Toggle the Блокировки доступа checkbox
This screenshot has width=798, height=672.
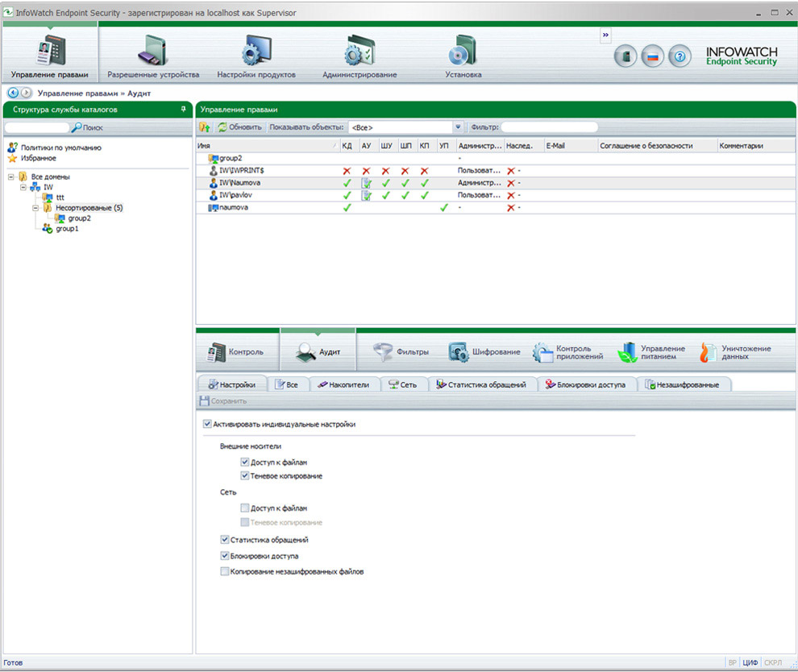pos(224,555)
